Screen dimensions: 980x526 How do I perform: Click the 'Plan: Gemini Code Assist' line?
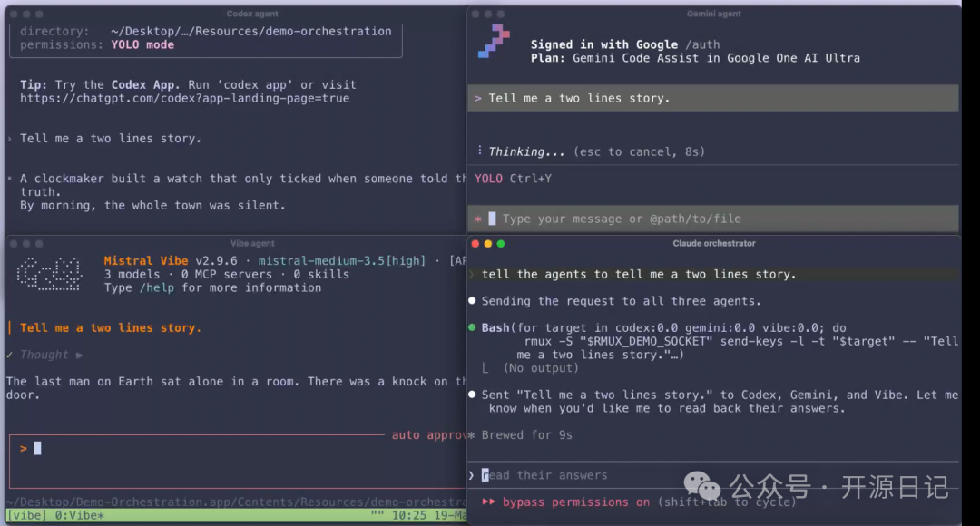click(695, 58)
